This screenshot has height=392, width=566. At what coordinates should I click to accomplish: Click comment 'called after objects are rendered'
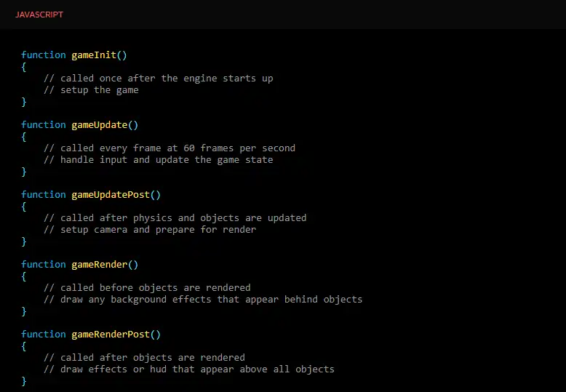pyautogui.click(x=144, y=357)
